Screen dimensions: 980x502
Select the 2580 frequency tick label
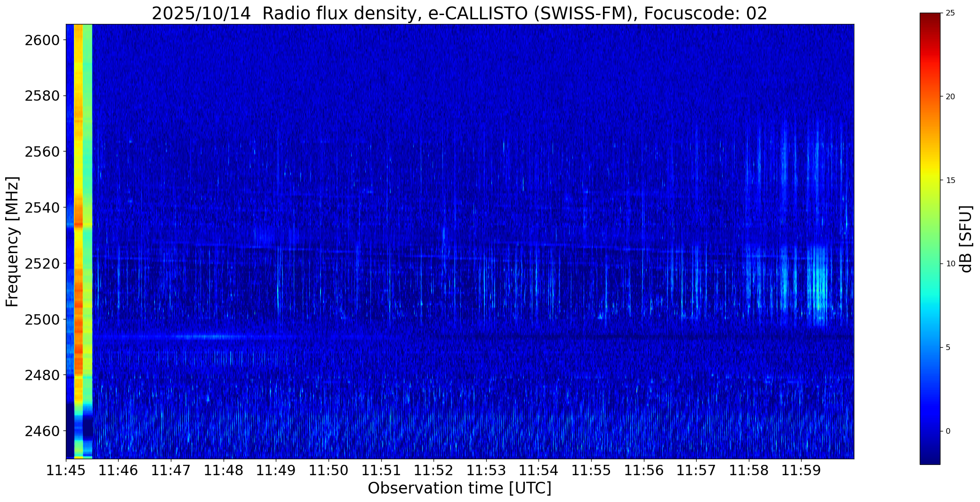(x=42, y=96)
